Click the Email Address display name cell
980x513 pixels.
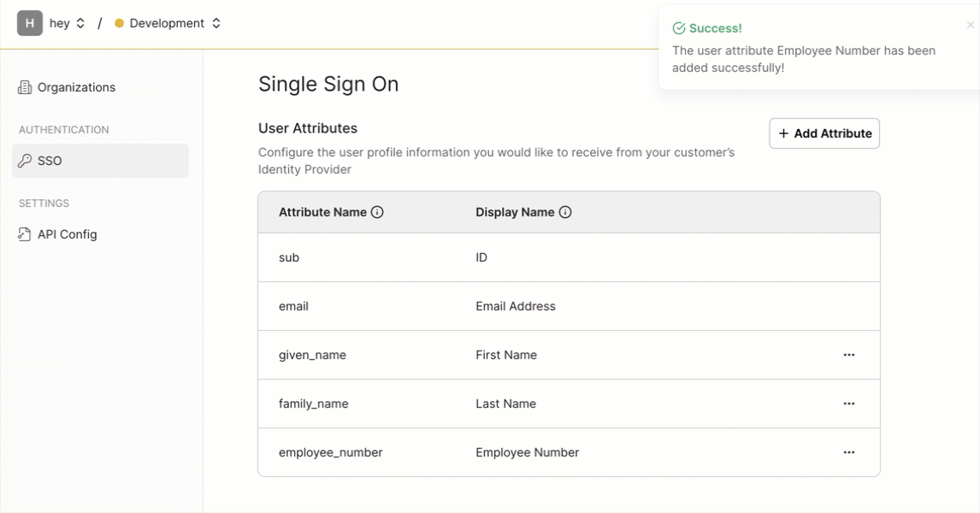(x=516, y=306)
